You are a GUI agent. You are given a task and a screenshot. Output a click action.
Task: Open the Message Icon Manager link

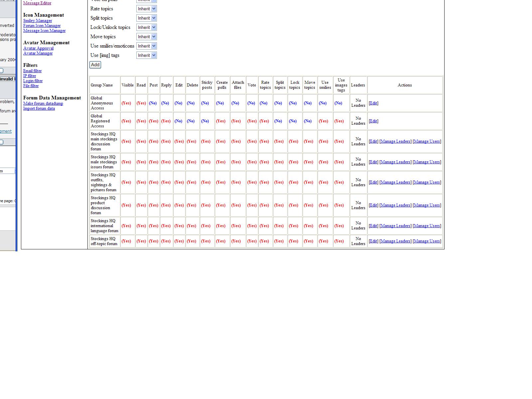(x=44, y=31)
